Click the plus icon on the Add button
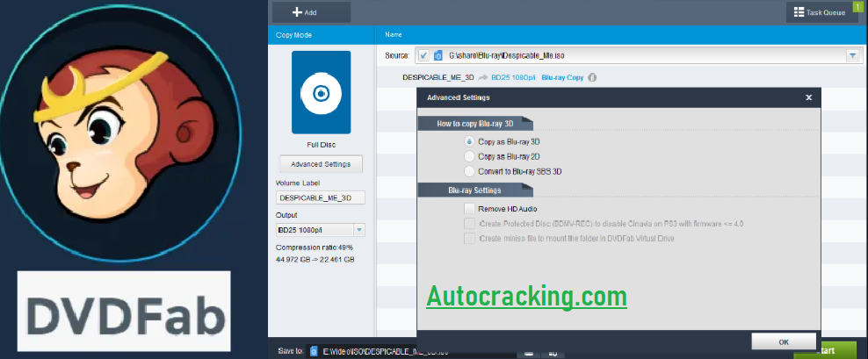This screenshot has height=359, width=868. [296, 12]
